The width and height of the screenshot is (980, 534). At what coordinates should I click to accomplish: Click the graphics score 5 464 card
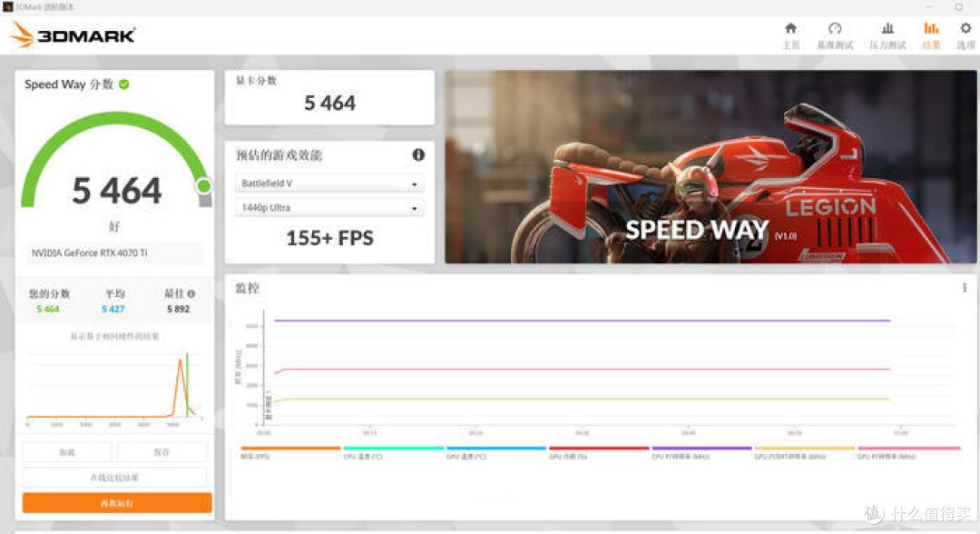(x=329, y=97)
